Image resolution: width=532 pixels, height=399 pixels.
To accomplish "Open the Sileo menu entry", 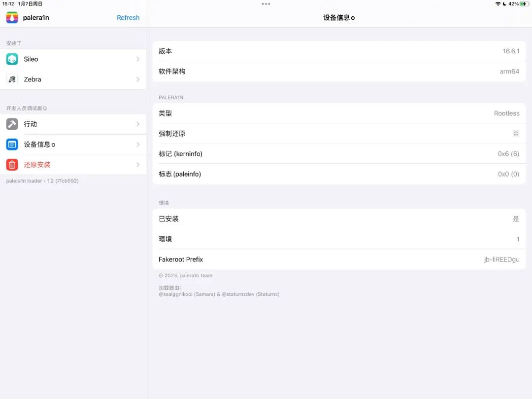I will (73, 59).
